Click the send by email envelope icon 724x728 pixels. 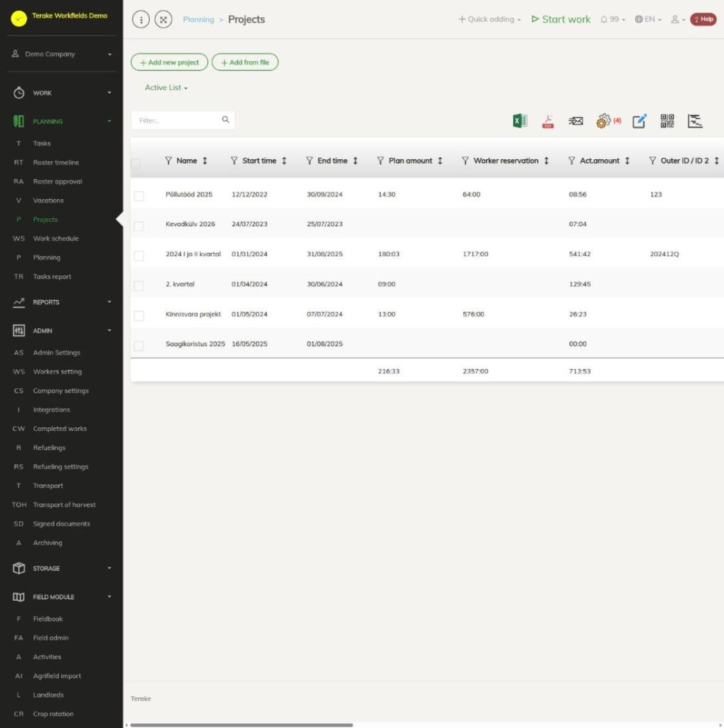[x=576, y=121]
